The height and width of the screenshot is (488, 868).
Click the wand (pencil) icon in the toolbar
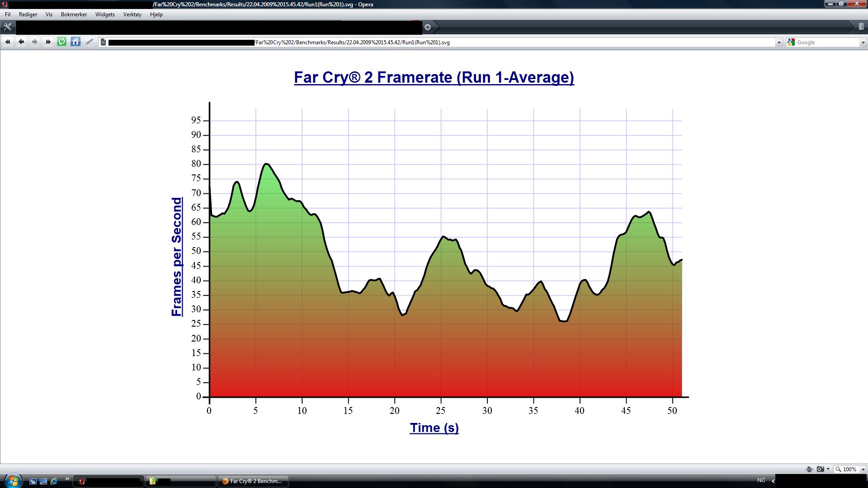coord(90,42)
